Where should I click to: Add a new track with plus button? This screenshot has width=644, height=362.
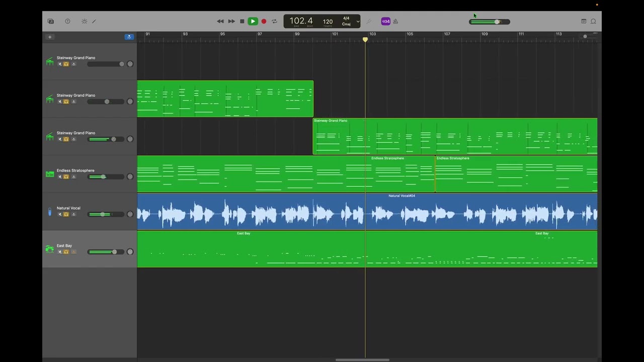50,37
